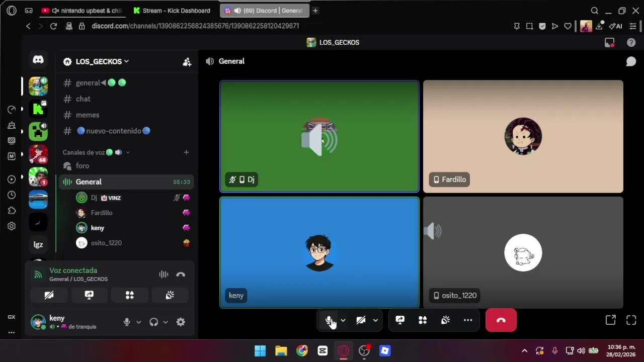This screenshot has width=644, height=362.
Task: Open volume control in system tray
Action: tap(581, 351)
